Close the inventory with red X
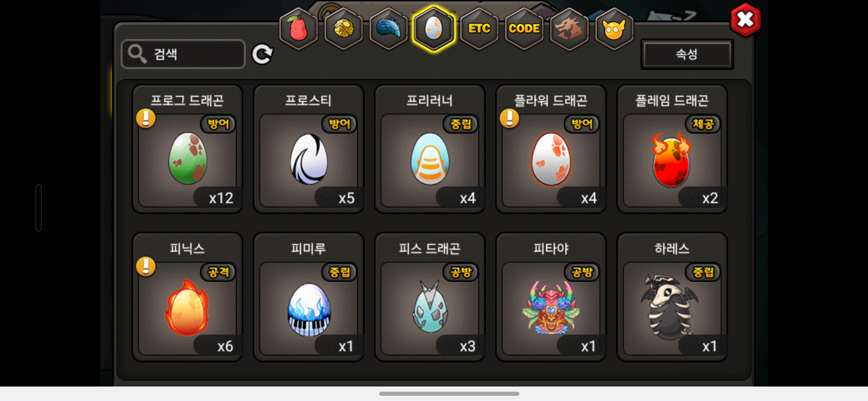This screenshot has height=401, width=868. 745,20
